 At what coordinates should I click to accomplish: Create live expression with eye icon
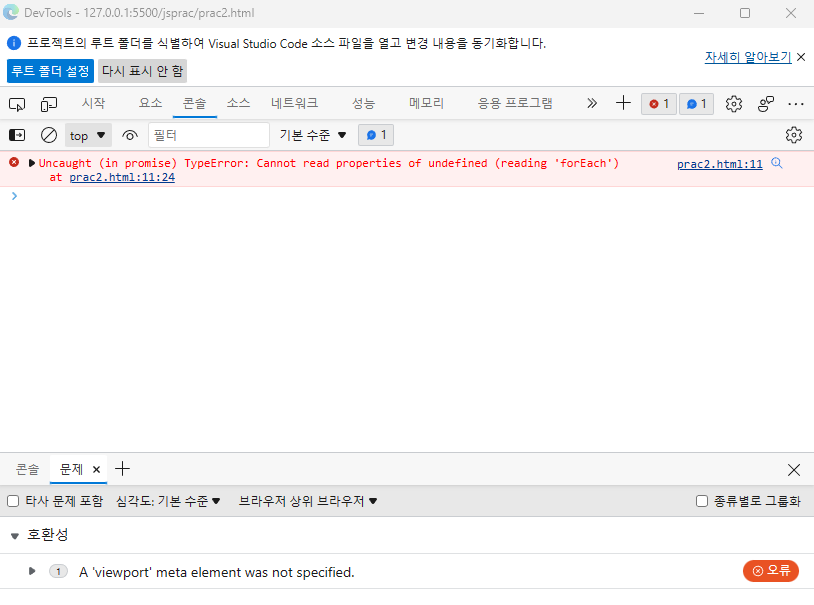tap(130, 136)
